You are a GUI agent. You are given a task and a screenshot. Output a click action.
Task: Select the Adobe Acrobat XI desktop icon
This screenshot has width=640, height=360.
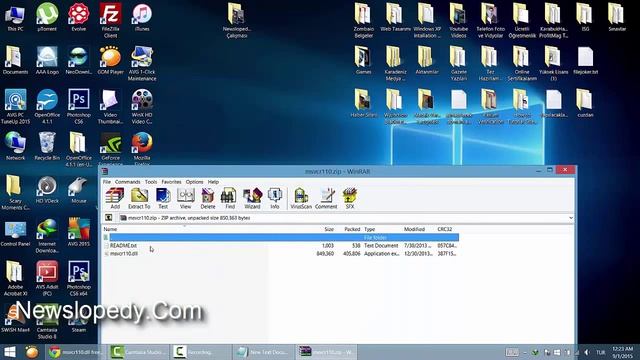click(x=15, y=278)
